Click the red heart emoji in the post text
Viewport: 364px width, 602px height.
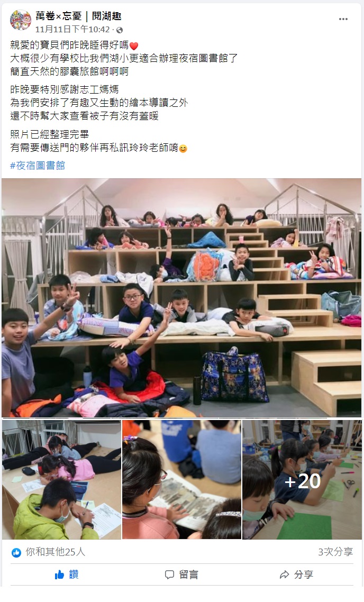(134, 46)
